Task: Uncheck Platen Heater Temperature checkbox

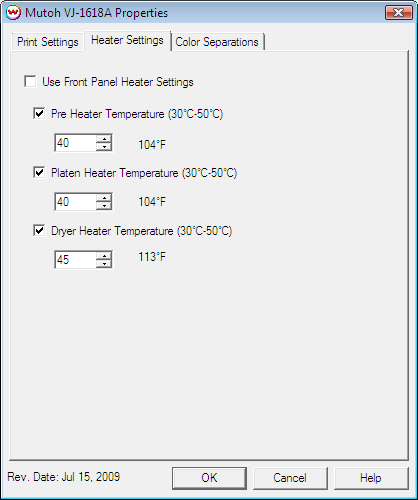Action: 39,172
